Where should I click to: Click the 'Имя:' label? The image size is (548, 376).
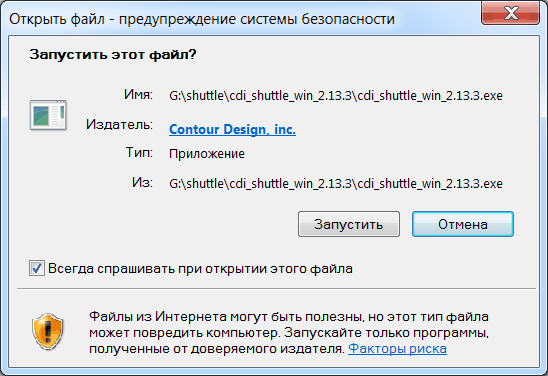(138, 94)
